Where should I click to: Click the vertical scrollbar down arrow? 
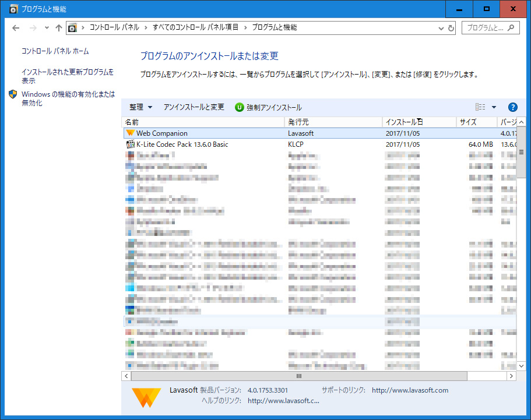(521, 366)
